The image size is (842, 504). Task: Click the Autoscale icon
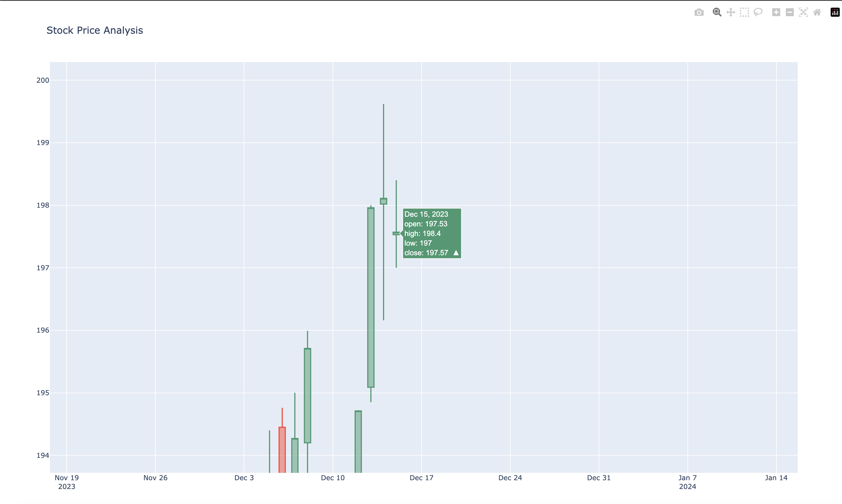pos(803,12)
